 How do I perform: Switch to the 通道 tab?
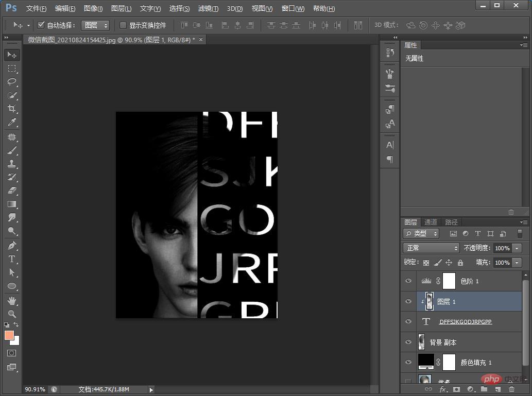point(431,222)
